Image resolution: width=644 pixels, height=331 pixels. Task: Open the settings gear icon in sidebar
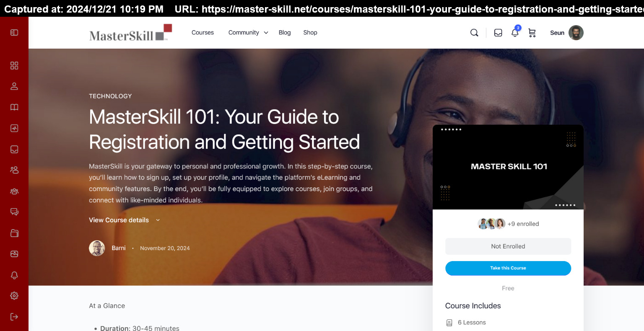click(x=14, y=296)
